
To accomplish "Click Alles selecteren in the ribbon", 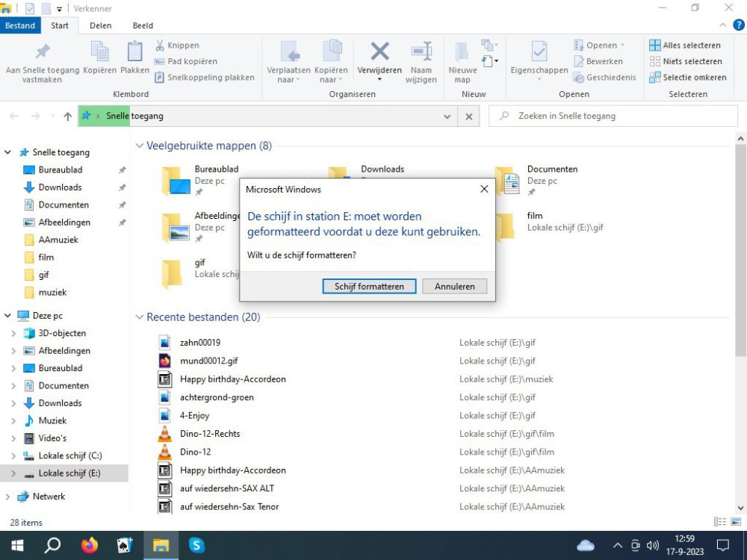I will point(685,46).
